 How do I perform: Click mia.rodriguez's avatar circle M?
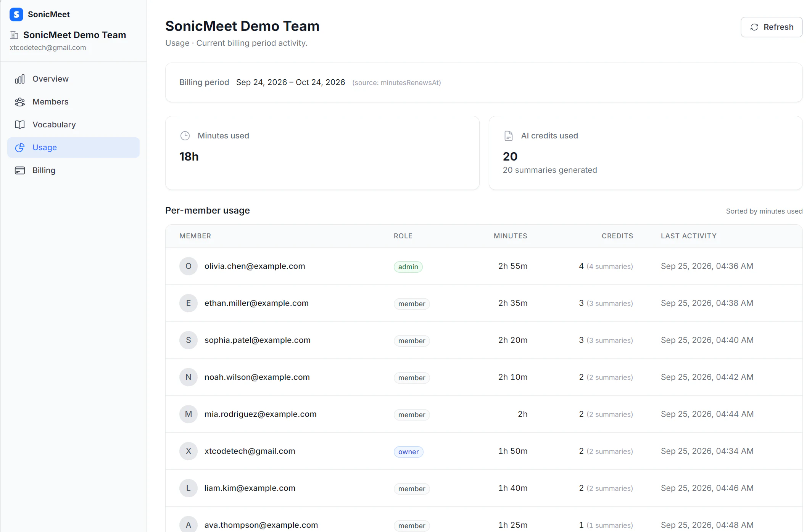(x=188, y=414)
